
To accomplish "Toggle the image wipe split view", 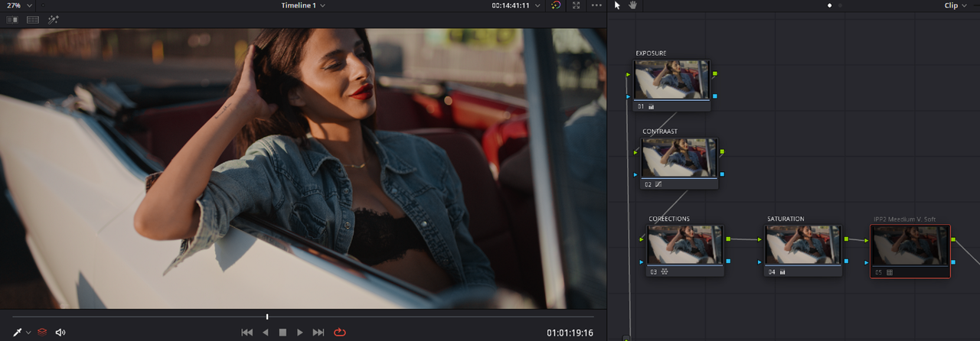I will pos(12,20).
